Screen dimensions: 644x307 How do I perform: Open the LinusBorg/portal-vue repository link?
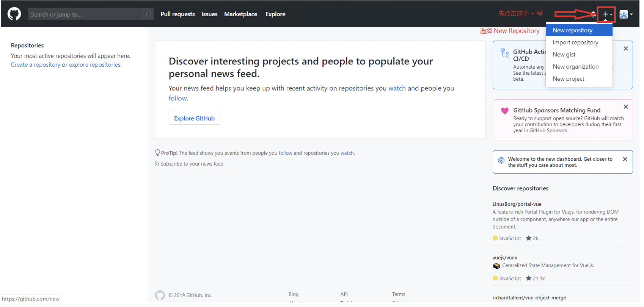(517, 204)
